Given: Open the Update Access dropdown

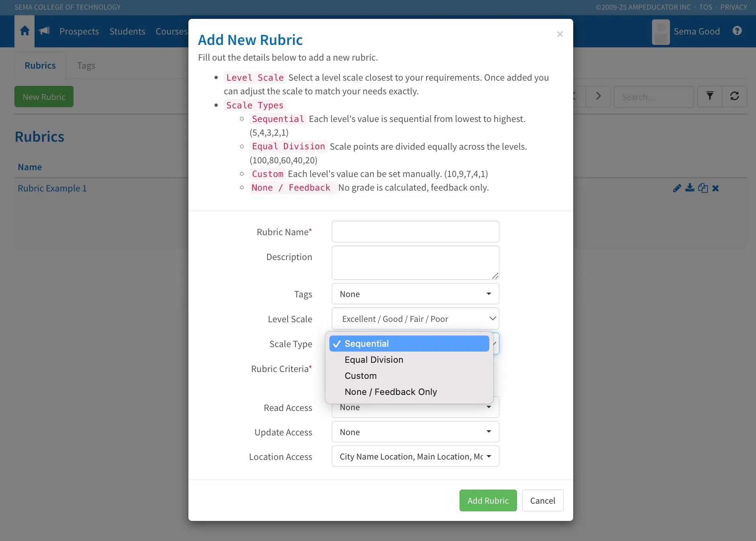Looking at the screenshot, I should pyautogui.click(x=415, y=432).
